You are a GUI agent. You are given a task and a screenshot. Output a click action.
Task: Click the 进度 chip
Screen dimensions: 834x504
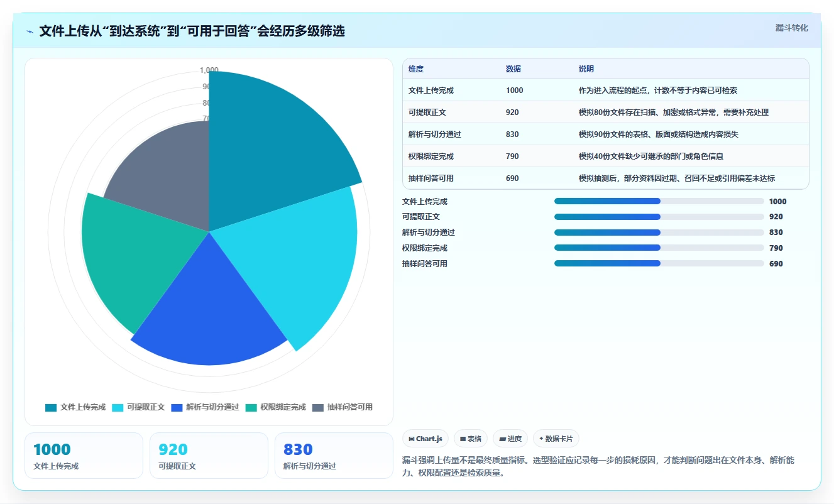pos(510,439)
